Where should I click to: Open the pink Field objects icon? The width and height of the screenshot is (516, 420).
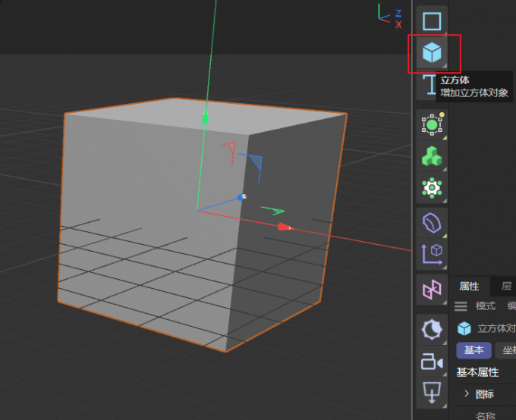(x=432, y=290)
